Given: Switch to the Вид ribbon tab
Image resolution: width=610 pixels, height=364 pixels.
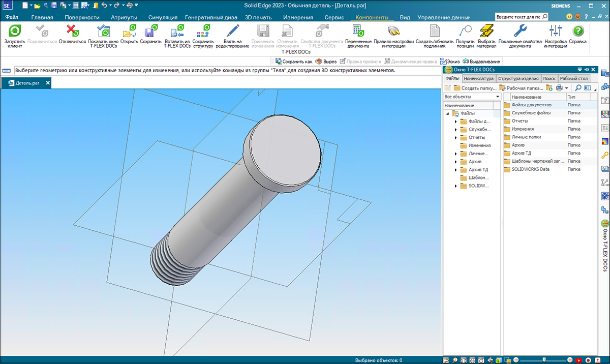Looking at the screenshot, I should [x=405, y=17].
